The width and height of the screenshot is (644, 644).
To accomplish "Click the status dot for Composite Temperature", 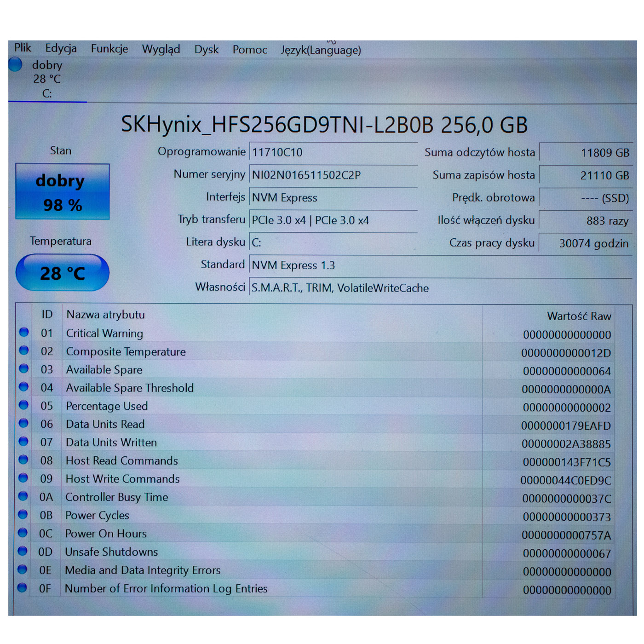I will click(24, 351).
